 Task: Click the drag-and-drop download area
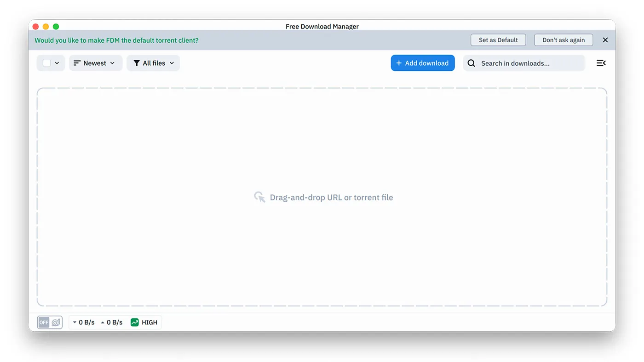[322, 197]
